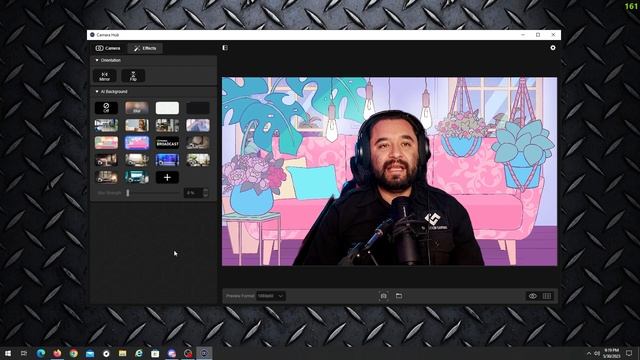640x360 pixels.
Task: Open Camera Hub settings gear
Action: (x=553, y=48)
